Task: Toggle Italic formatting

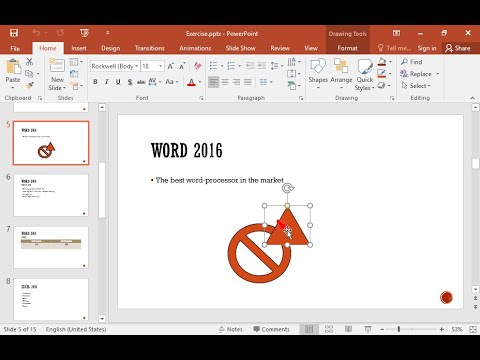Action: click(107, 82)
